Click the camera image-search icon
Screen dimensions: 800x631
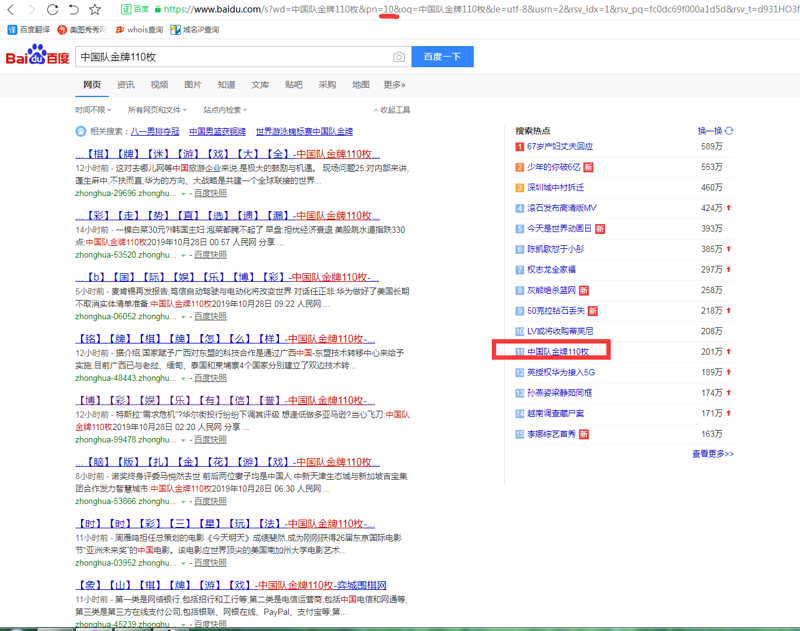click(399, 57)
